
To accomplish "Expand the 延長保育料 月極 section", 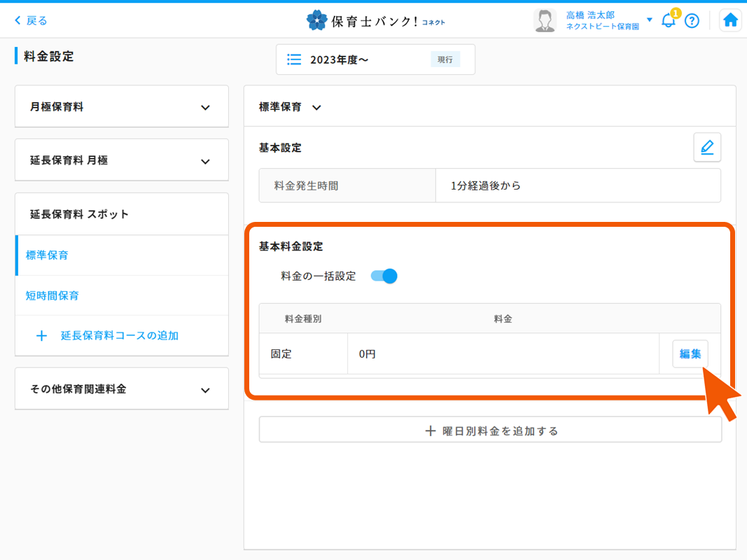I will point(205,161).
